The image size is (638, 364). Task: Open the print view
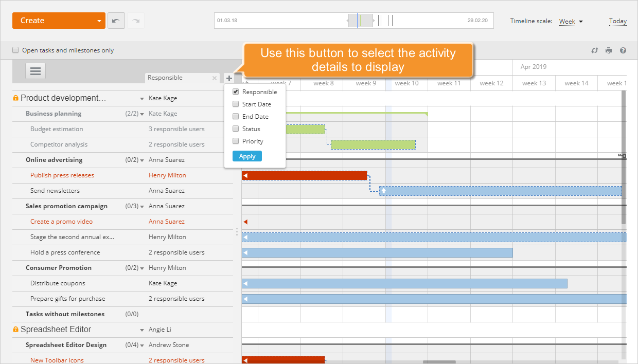(x=609, y=50)
